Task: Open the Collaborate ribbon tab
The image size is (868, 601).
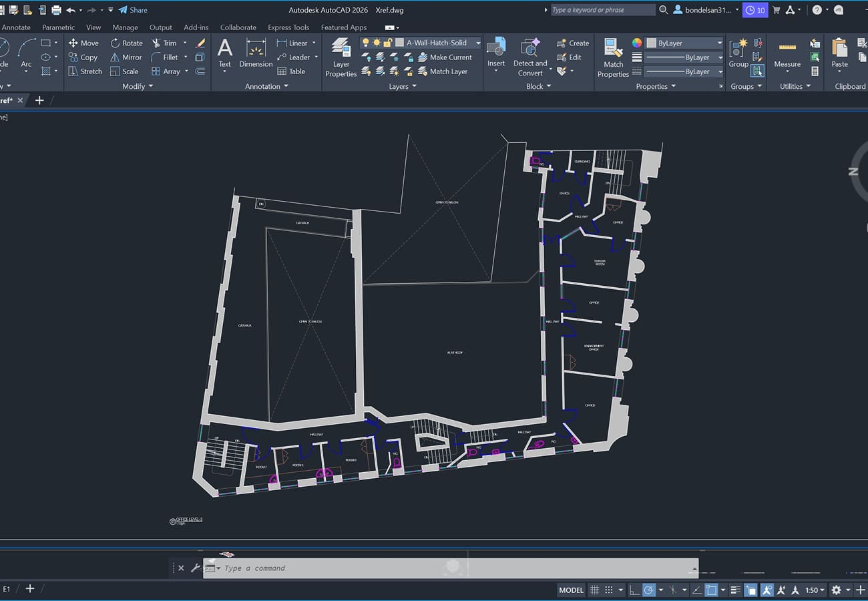Action: (x=238, y=27)
